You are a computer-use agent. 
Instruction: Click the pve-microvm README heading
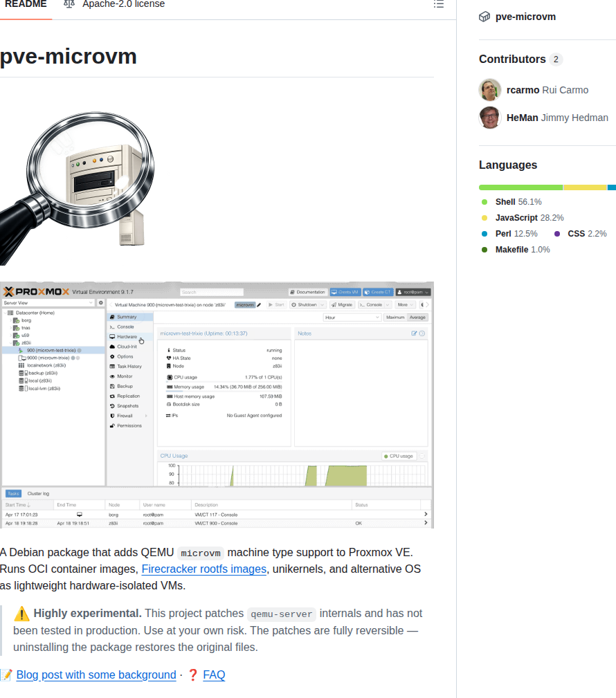point(68,57)
